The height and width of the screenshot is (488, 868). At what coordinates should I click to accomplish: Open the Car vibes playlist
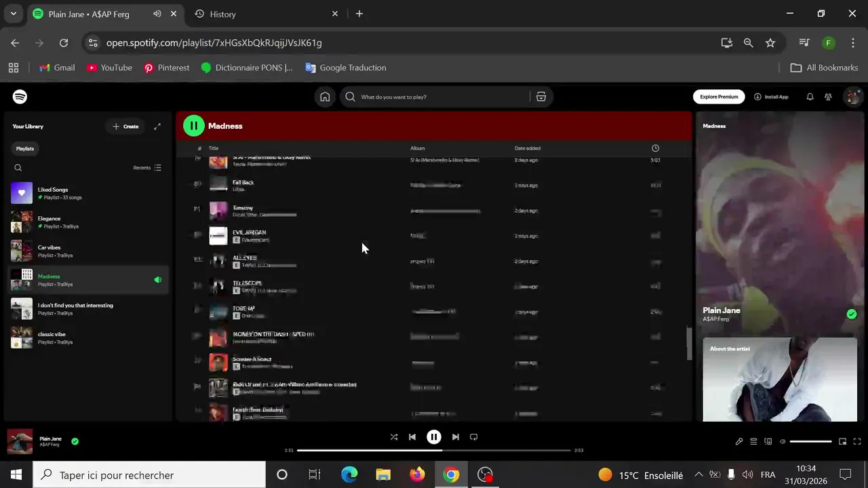click(88, 251)
